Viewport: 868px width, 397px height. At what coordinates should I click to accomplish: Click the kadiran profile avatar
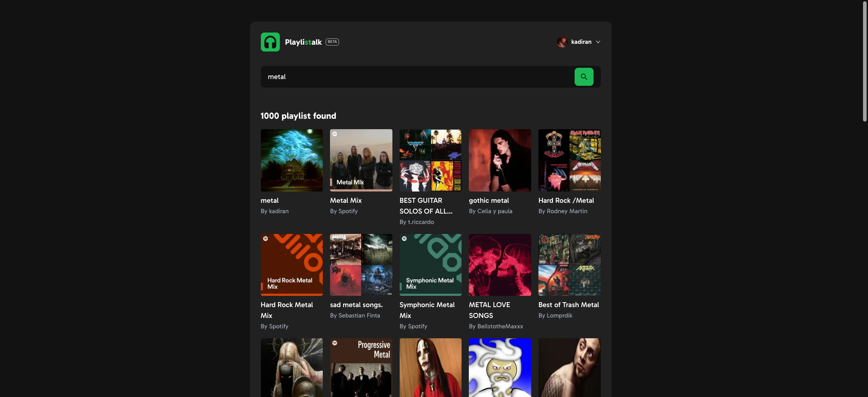(562, 42)
